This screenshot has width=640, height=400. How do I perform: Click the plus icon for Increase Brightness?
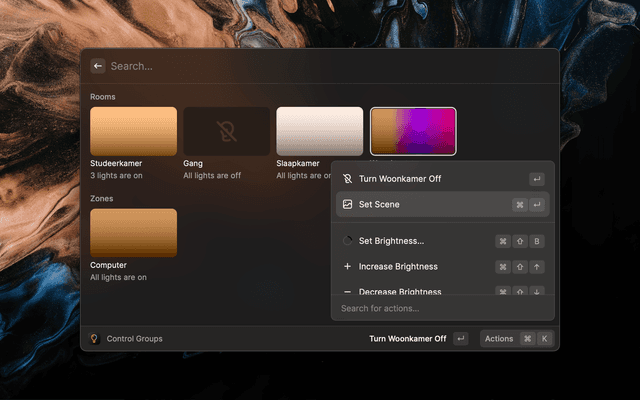[347, 267]
